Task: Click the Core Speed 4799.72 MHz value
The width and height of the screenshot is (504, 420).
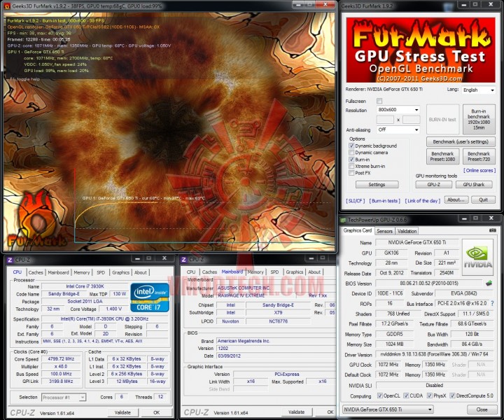Action: (61, 358)
